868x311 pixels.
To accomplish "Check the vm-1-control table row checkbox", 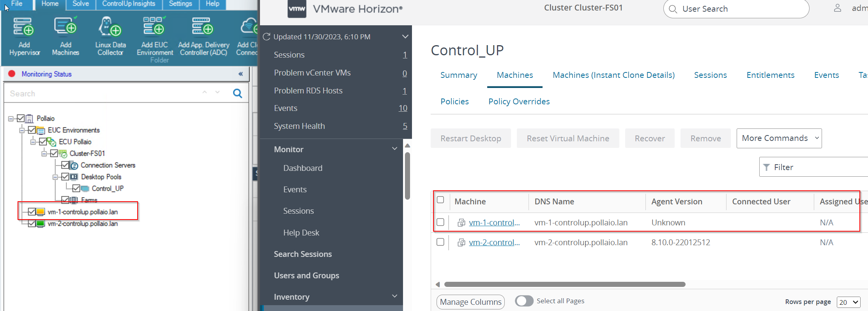I will pos(440,222).
